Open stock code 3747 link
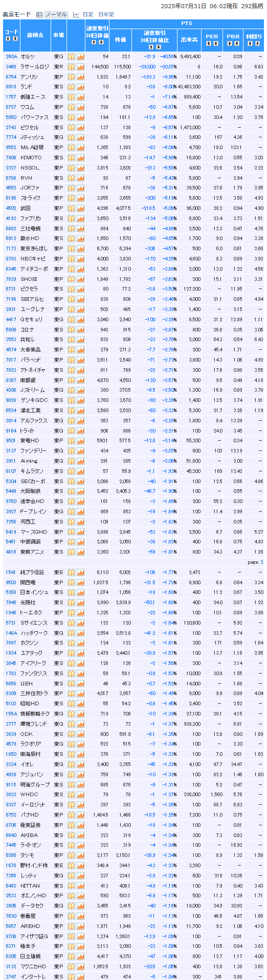 tap(11, 976)
